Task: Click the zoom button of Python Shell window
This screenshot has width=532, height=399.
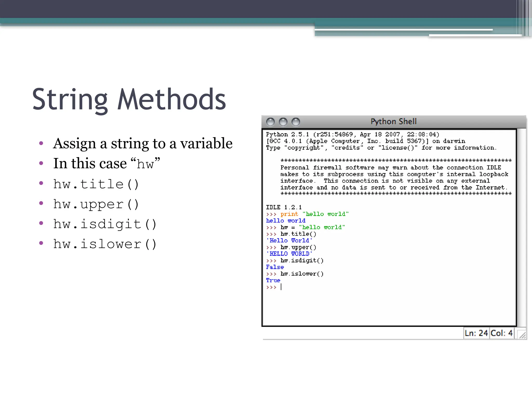Action: pyautogui.click(x=296, y=122)
